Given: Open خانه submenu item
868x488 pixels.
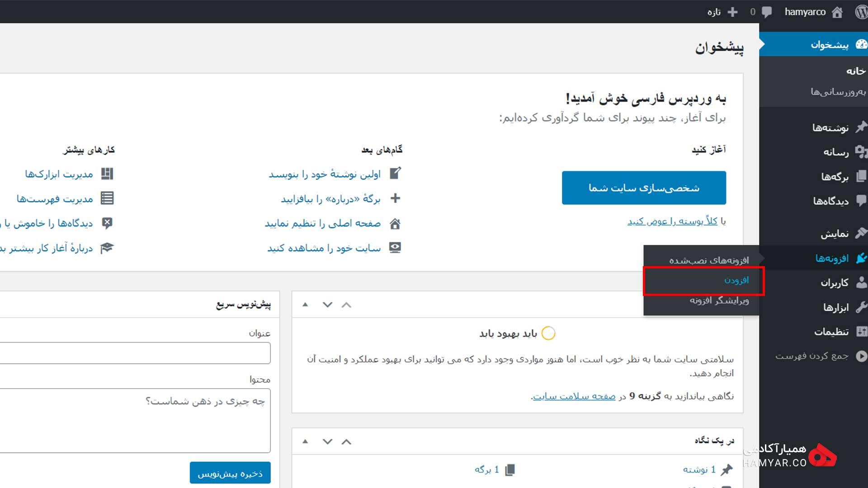Looking at the screenshot, I should click(856, 71).
